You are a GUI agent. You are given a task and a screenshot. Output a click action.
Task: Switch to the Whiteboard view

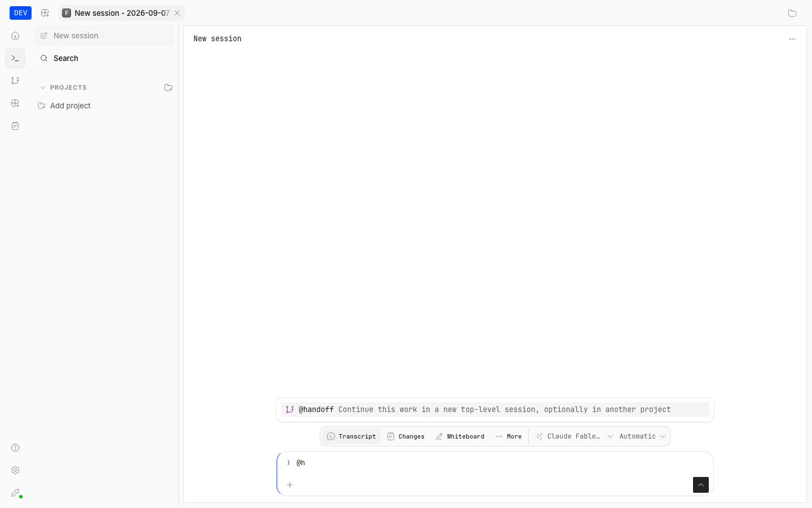(x=460, y=436)
